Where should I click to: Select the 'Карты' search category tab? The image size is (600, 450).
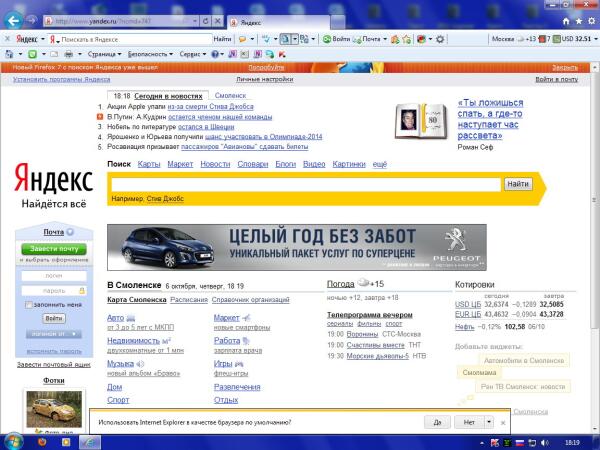pyautogui.click(x=149, y=164)
